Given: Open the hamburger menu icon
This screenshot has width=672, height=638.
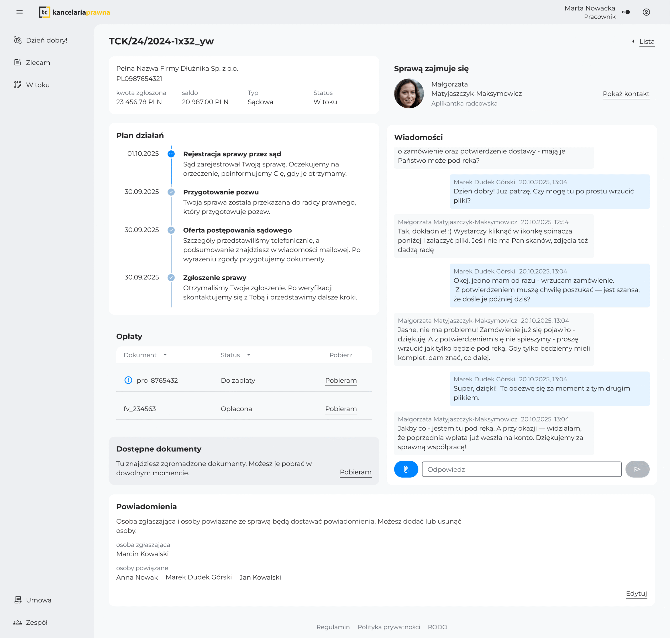Looking at the screenshot, I should point(19,12).
